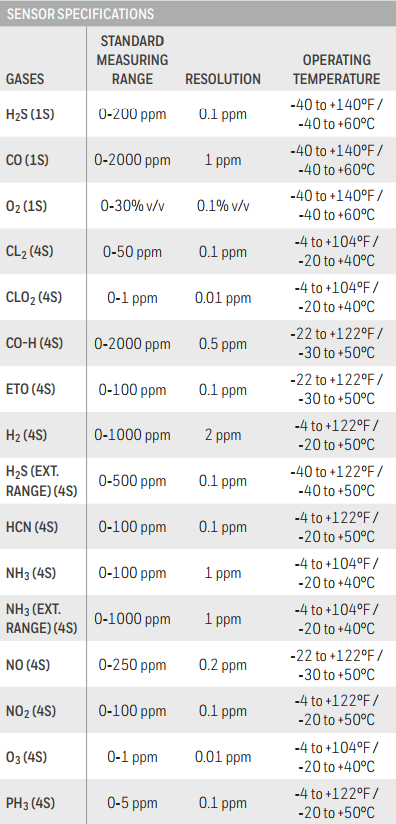Click the RESOLUTION column header
This screenshot has height=824, width=396.
tap(223, 79)
